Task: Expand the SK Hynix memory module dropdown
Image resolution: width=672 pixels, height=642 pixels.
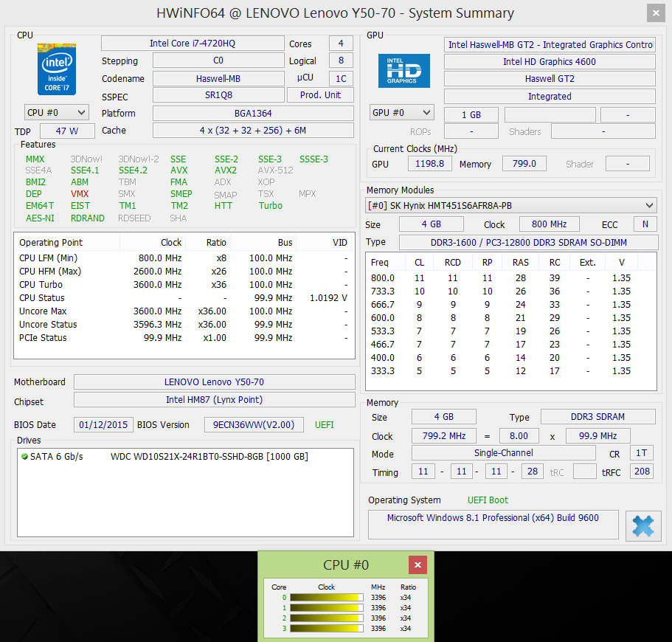Action: tap(511, 205)
